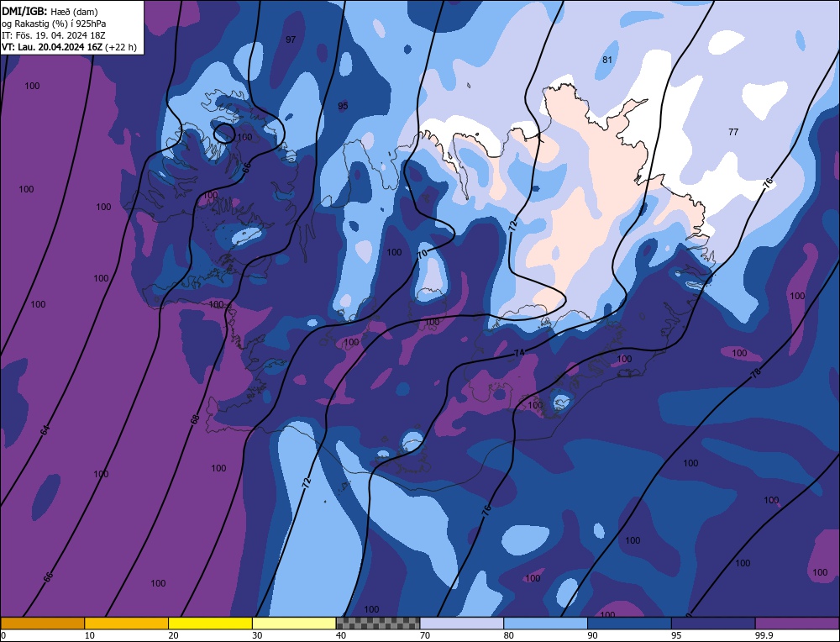Select the pale yellow 30–40 legend swatch
This screenshot has height=642, width=840.
click(294, 624)
